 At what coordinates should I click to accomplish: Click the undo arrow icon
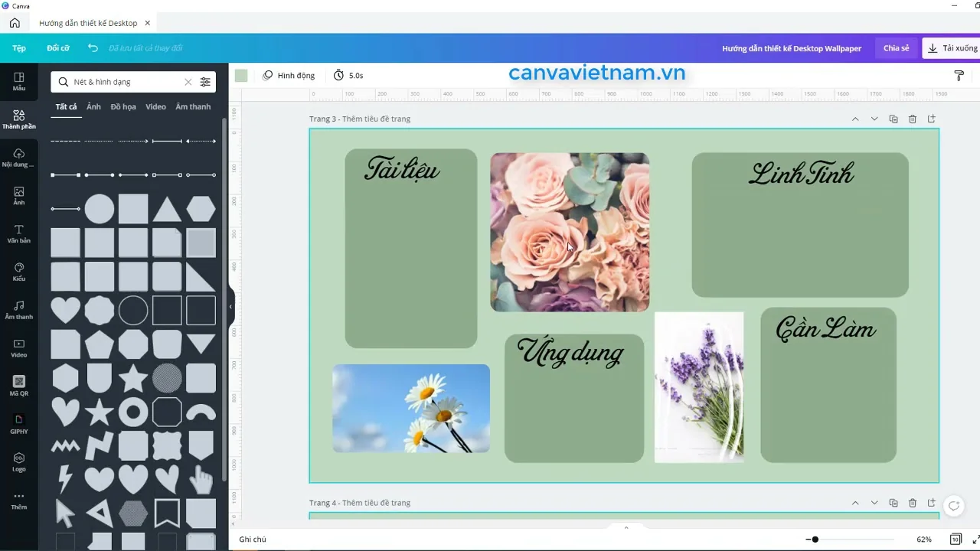tap(93, 47)
